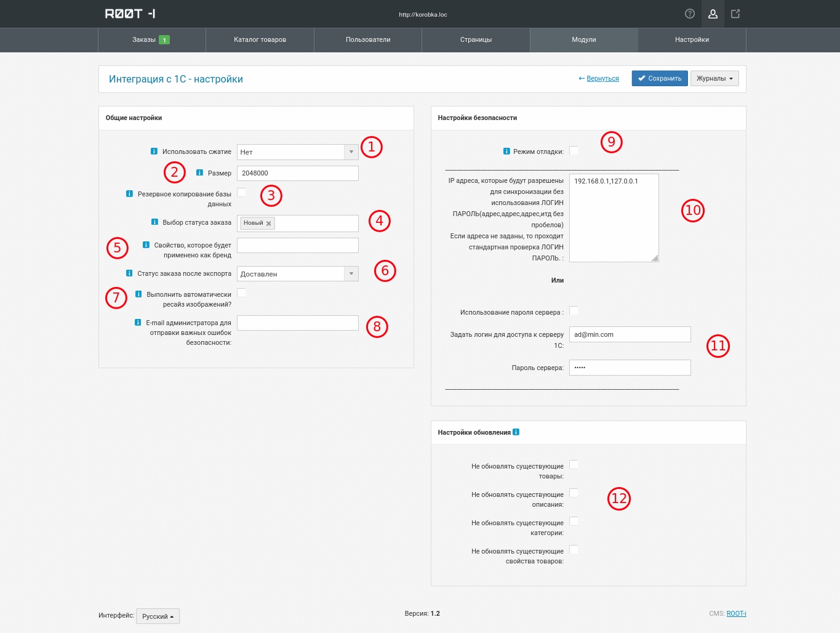Click the Общие настройки panel header
The width and height of the screenshot is (840, 633).
pos(256,118)
